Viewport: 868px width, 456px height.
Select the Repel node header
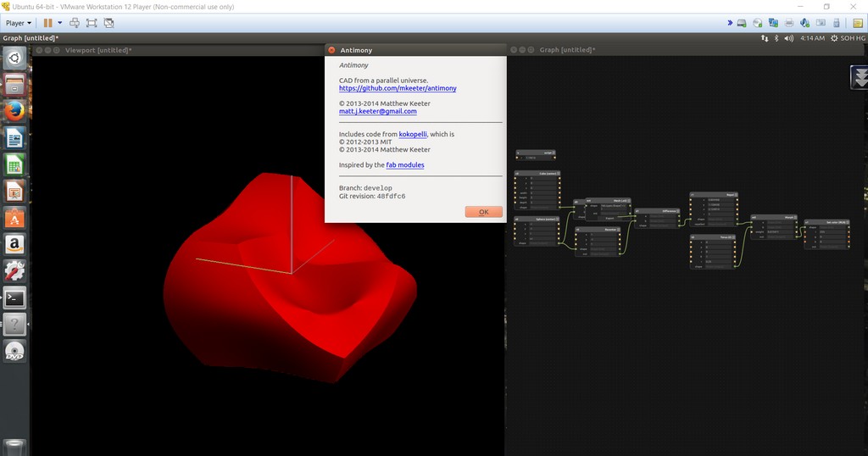pyautogui.click(x=714, y=195)
